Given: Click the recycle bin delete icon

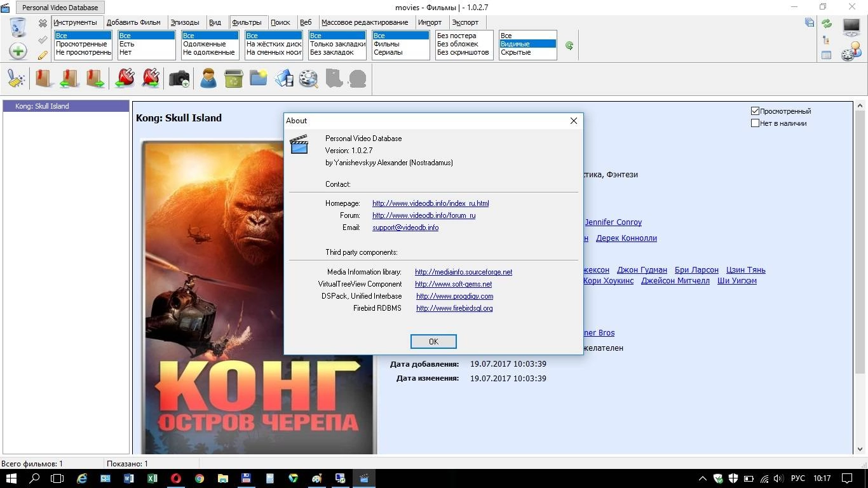Looking at the screenshot, I should pyautogui.click(x=18, y=27).
